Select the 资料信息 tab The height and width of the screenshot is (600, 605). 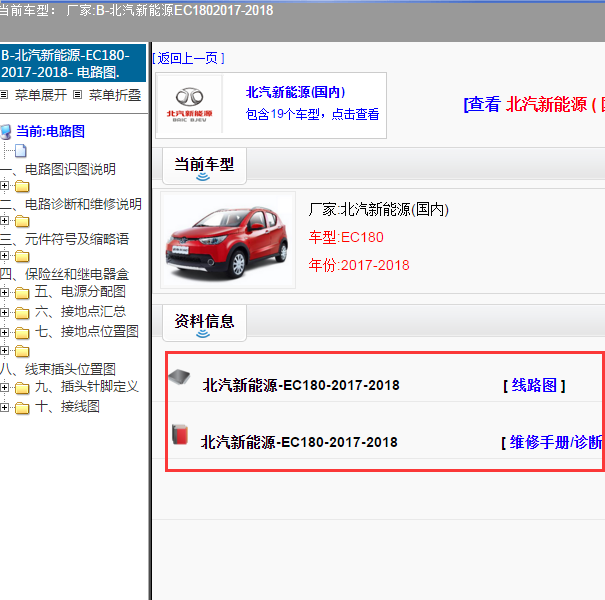[x=204, y=323]
